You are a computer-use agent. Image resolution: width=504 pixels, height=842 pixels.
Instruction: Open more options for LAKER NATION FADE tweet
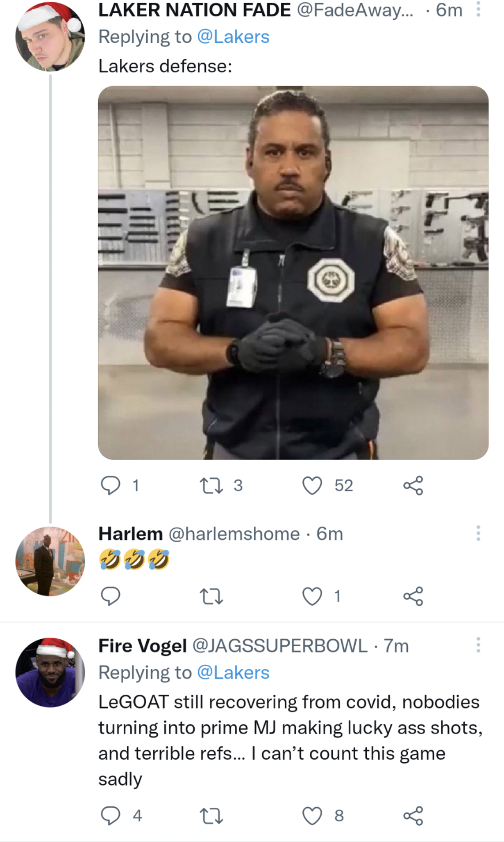coord(478,9)
